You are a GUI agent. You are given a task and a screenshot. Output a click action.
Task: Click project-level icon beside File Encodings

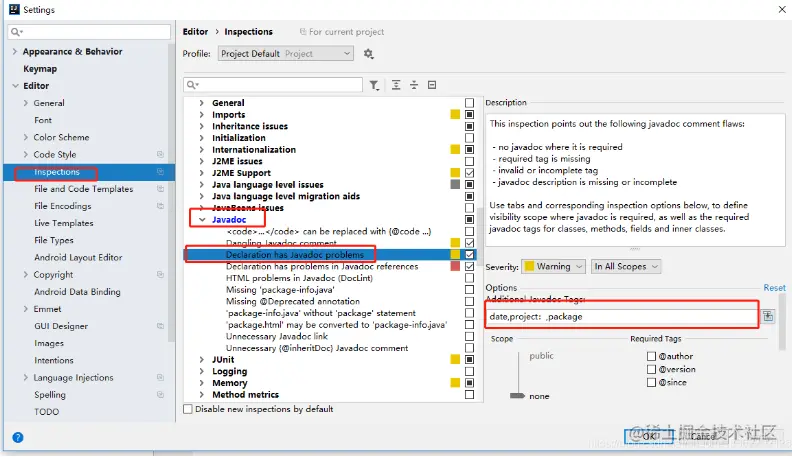tap(160, 206)
